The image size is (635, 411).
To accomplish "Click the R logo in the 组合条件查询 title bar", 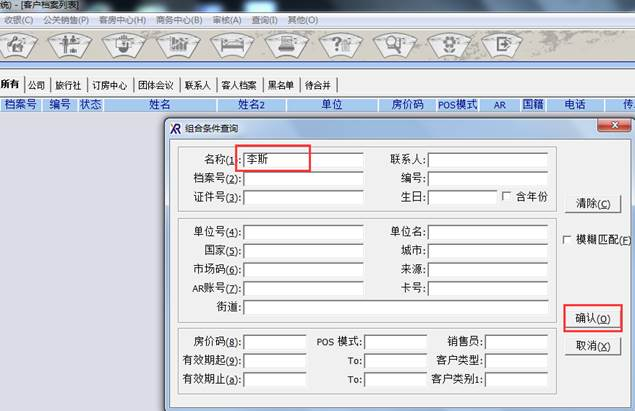I will pyautogui.click(x=176, y=127).
